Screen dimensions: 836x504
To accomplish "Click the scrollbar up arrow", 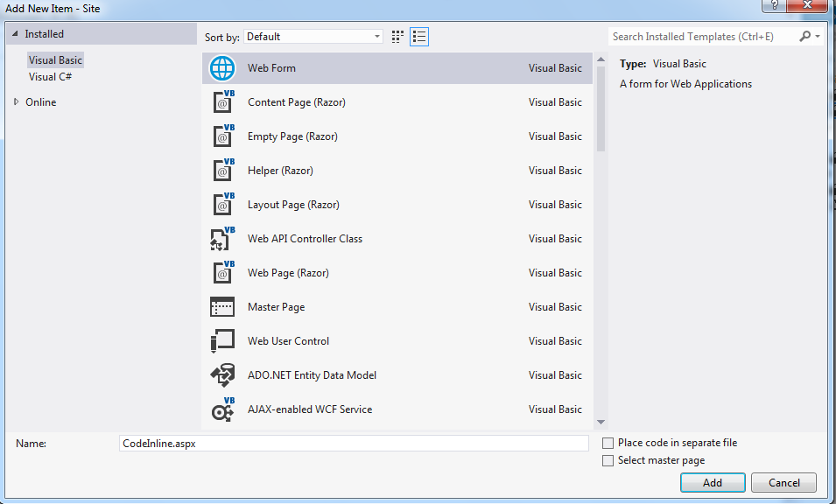I will click(601, 59).
